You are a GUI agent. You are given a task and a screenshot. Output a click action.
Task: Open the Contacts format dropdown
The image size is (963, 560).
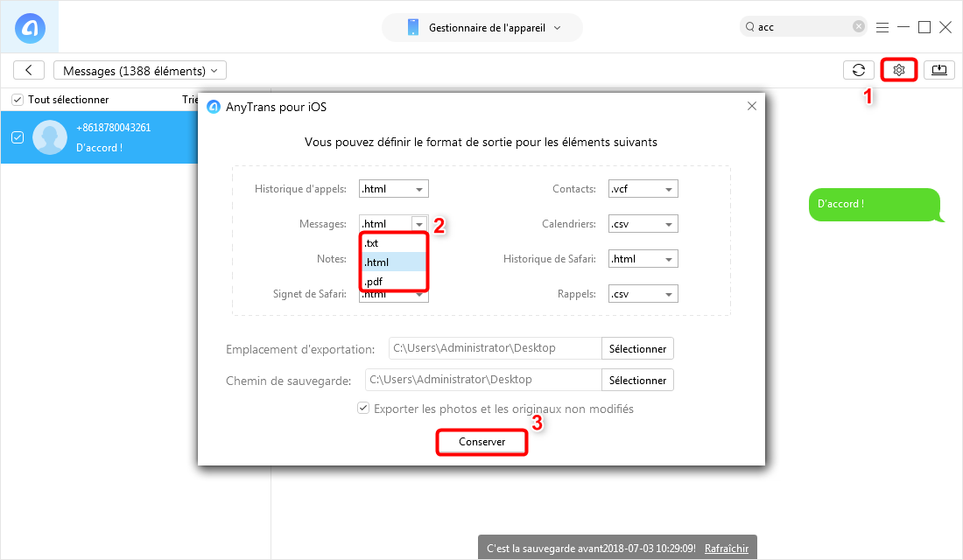pyautogui.click(x=643, y=189)
